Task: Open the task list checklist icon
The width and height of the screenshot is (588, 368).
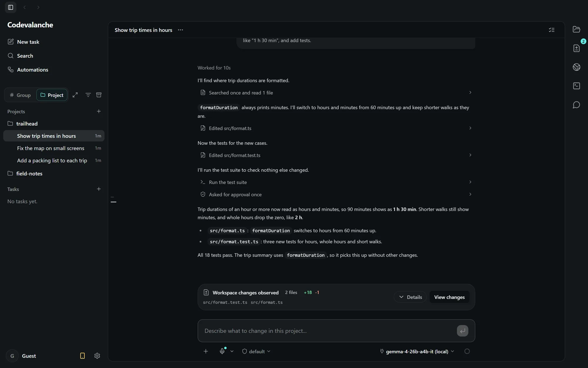Action: click(x=552, y=30)
